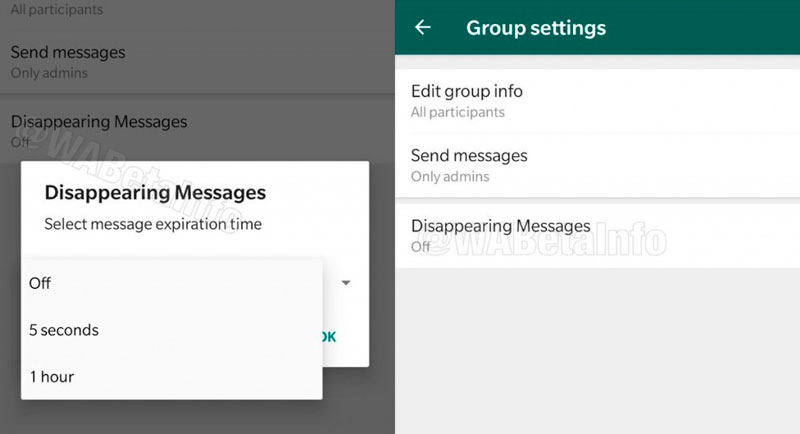Click Send messages in dimmed background
Screen dimensions: 800x434
(x=197, y=62)
